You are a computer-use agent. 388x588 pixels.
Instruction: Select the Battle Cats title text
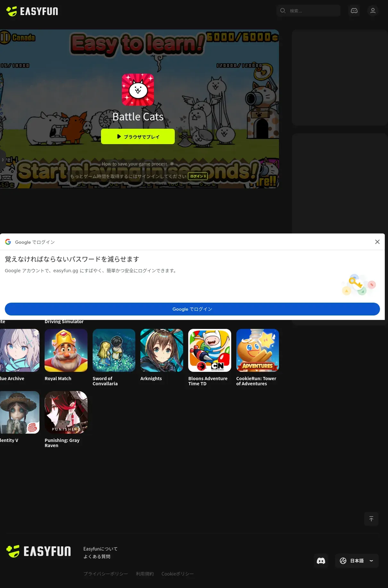(x=138, y=117)
